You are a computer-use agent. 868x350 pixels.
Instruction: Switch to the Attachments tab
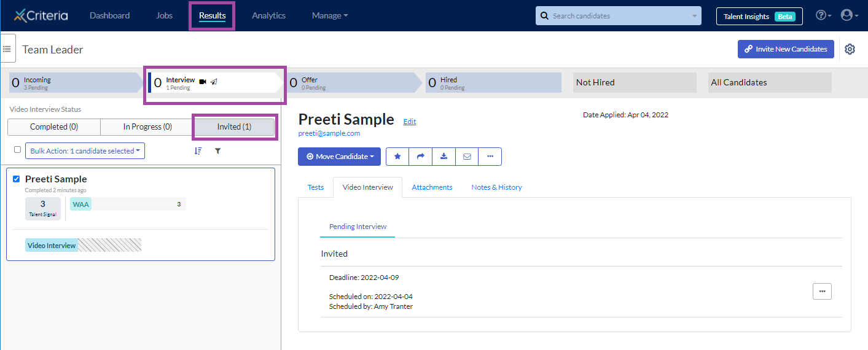point(432,187)
